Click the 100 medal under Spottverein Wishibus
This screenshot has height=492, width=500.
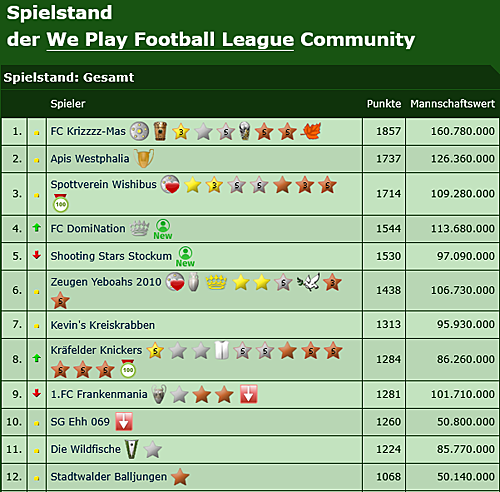coord(61,203)
